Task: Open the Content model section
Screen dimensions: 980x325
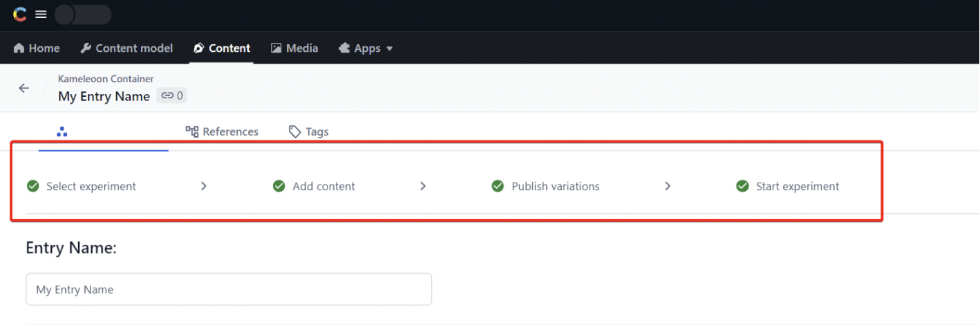Action: pos(126,48)
